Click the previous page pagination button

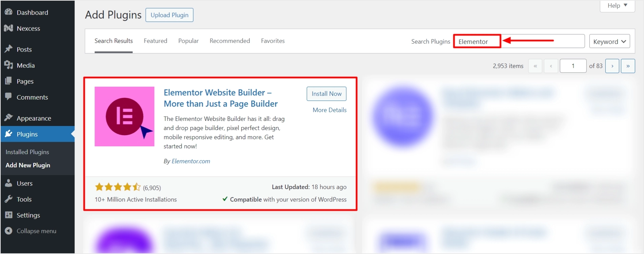coord(551,66)
